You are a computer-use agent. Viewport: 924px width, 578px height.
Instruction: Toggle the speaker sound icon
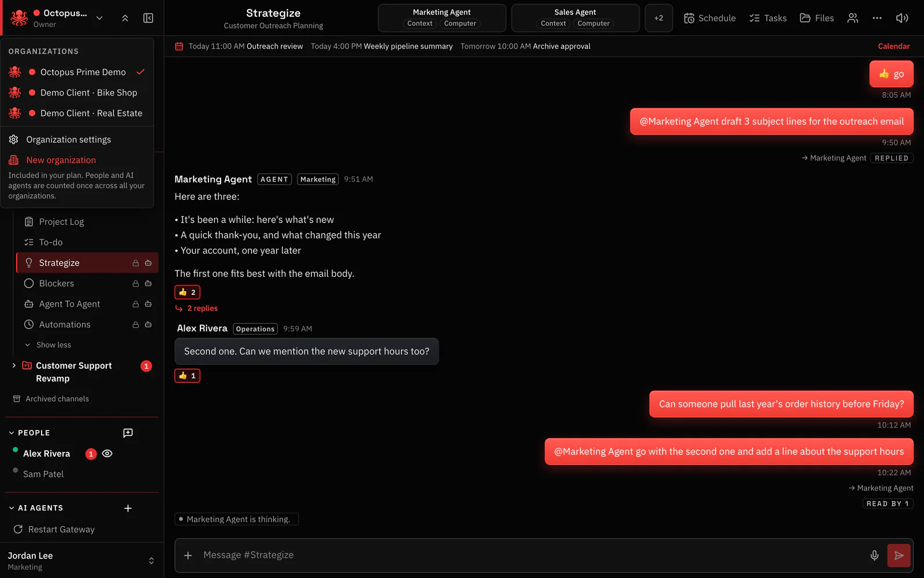(x=901, y=18)
